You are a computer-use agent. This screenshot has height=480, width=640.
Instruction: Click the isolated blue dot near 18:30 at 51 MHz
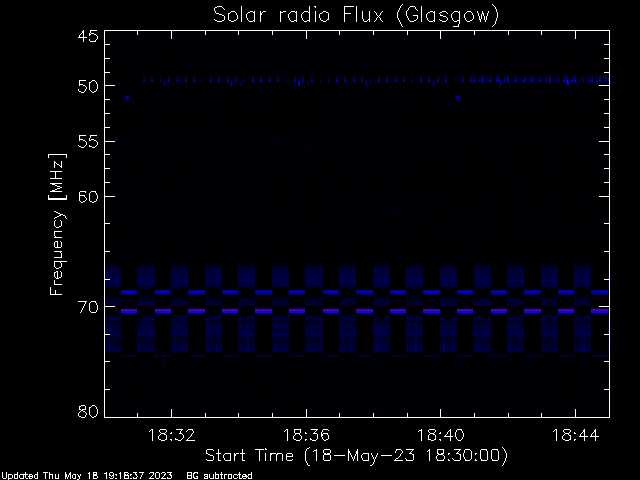(127, 98)
